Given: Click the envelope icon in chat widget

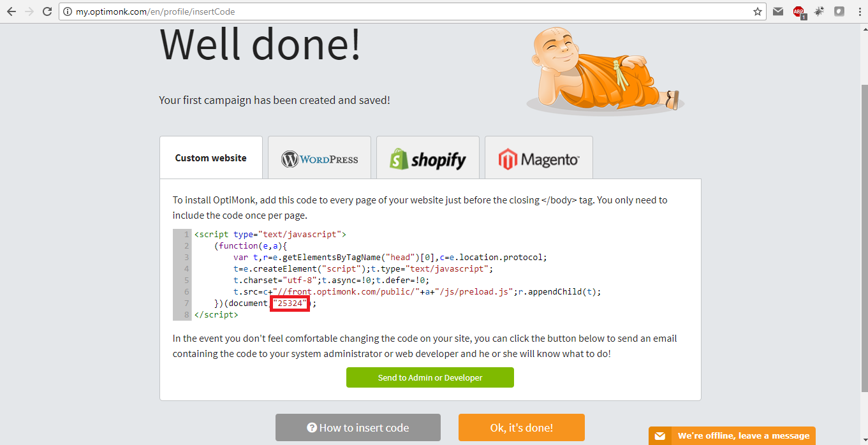Looking at the screenshot, I should (x=660, y=436).
